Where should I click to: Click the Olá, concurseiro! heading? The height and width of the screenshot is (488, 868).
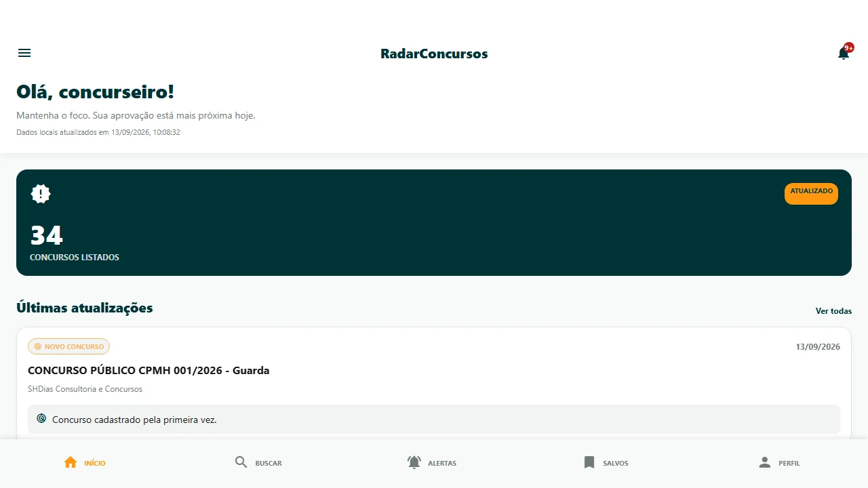(96, 92)
